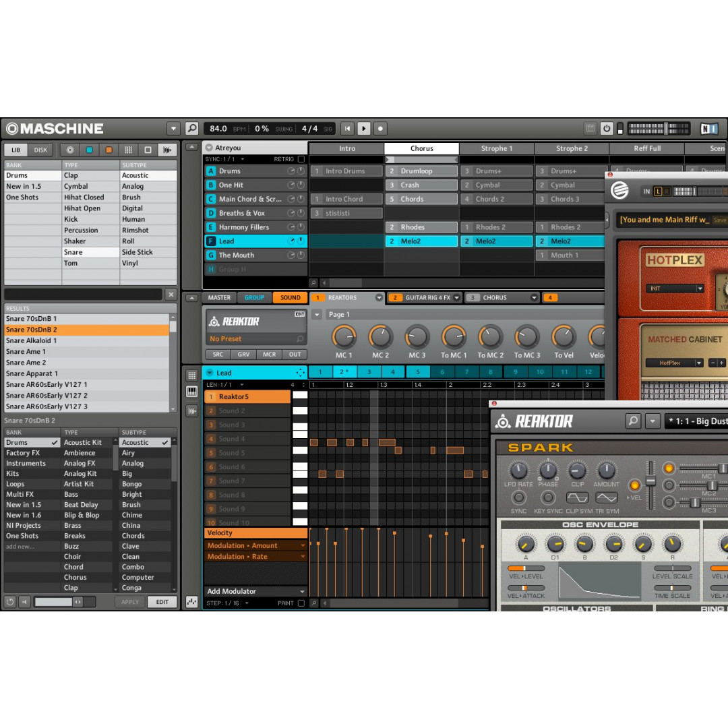Expand the Reaktors module slot dropdown
This screenshot has width=728, height=728.
(379, 298)
